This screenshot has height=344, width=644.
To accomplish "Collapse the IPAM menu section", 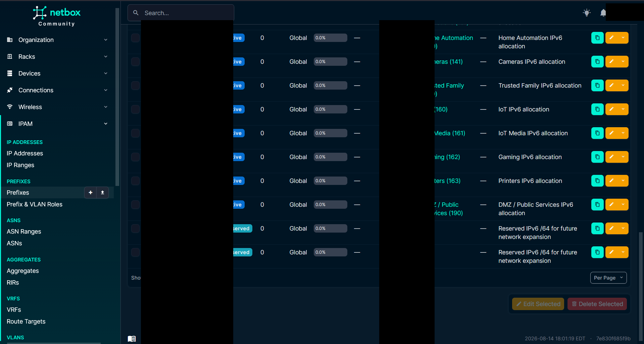I will 57,124.
